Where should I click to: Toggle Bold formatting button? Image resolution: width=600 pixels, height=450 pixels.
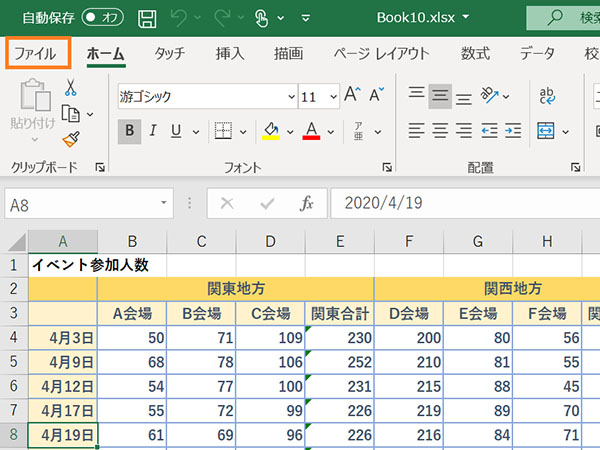(x=129, y=131)
